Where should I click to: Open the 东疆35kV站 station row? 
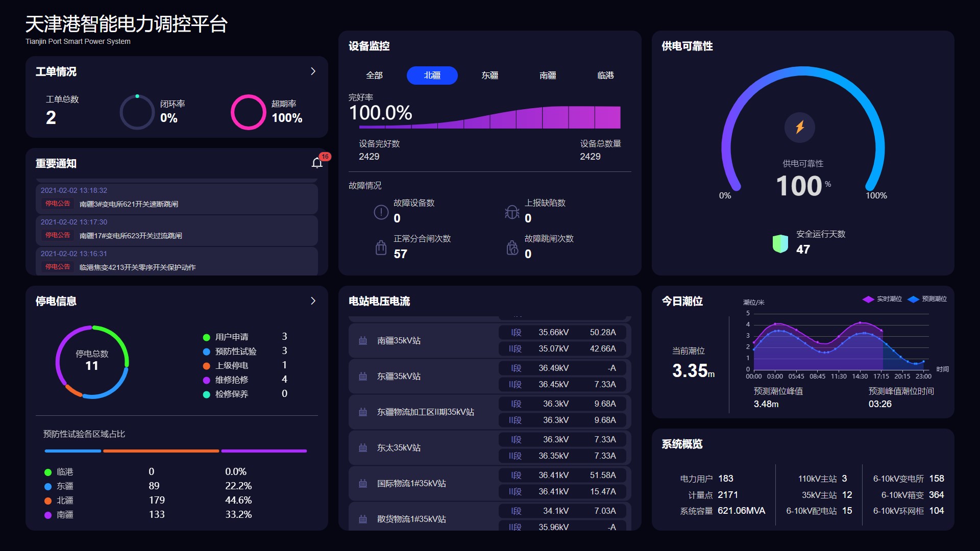[x=399, y=376]
